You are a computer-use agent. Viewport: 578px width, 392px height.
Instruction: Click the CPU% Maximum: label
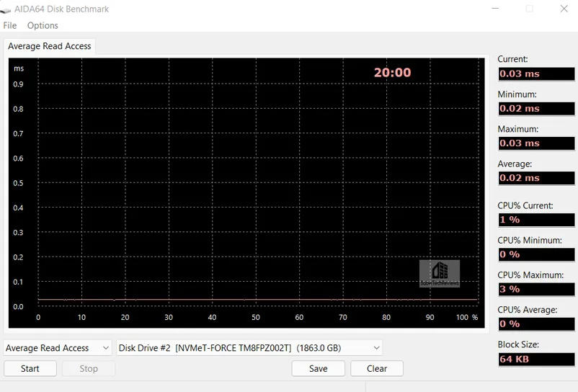[530, 275]
